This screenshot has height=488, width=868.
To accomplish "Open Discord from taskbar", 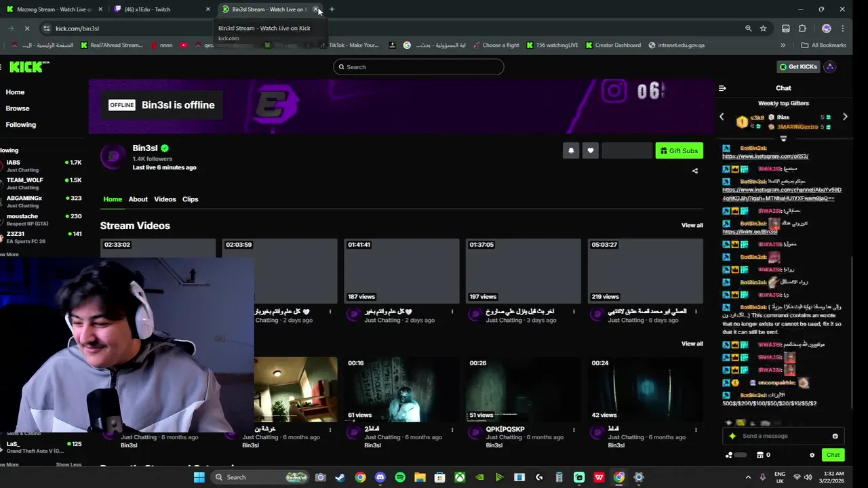I will (380, 477).
